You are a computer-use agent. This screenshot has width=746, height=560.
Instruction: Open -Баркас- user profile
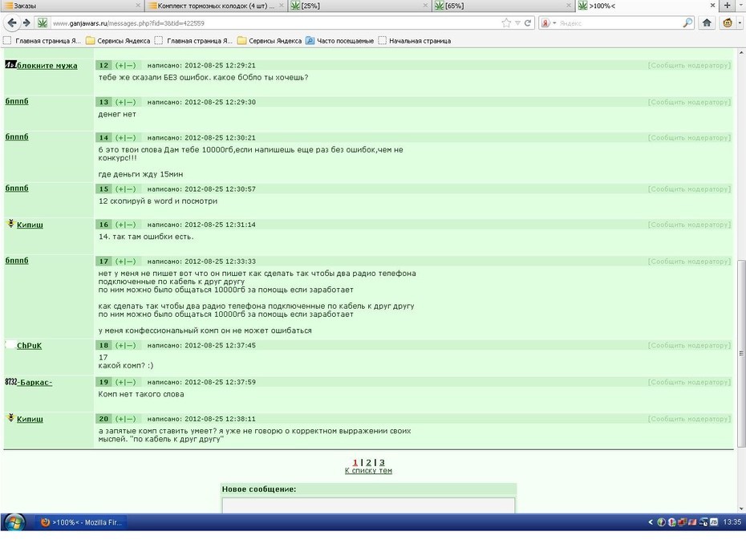coord(35,382)
